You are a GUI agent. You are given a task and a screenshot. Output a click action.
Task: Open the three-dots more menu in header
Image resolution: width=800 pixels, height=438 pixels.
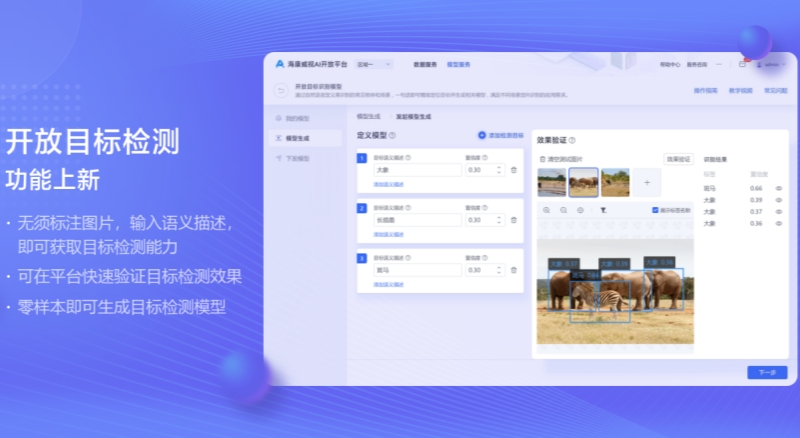(x=719, y=64)
